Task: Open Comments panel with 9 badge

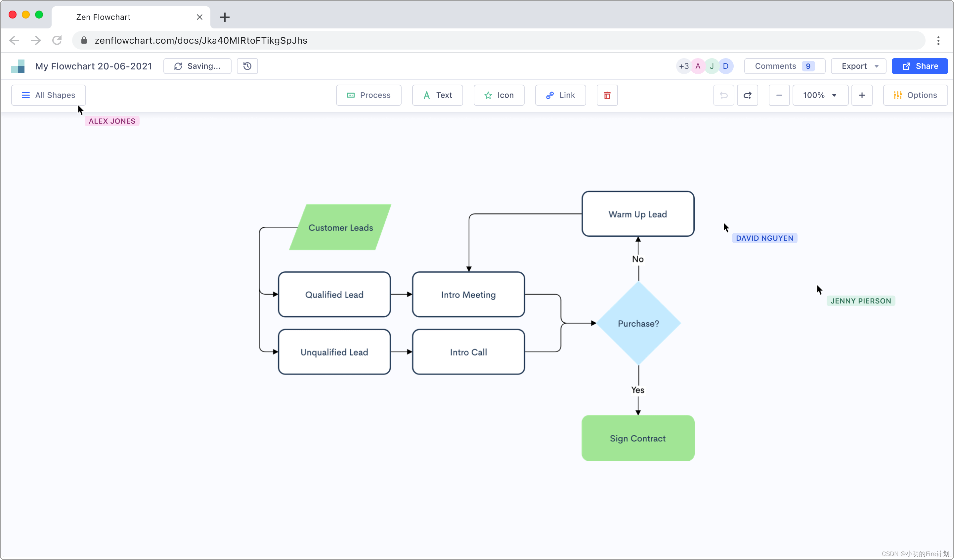Action: pyautogui.click(x=784, y=66)
